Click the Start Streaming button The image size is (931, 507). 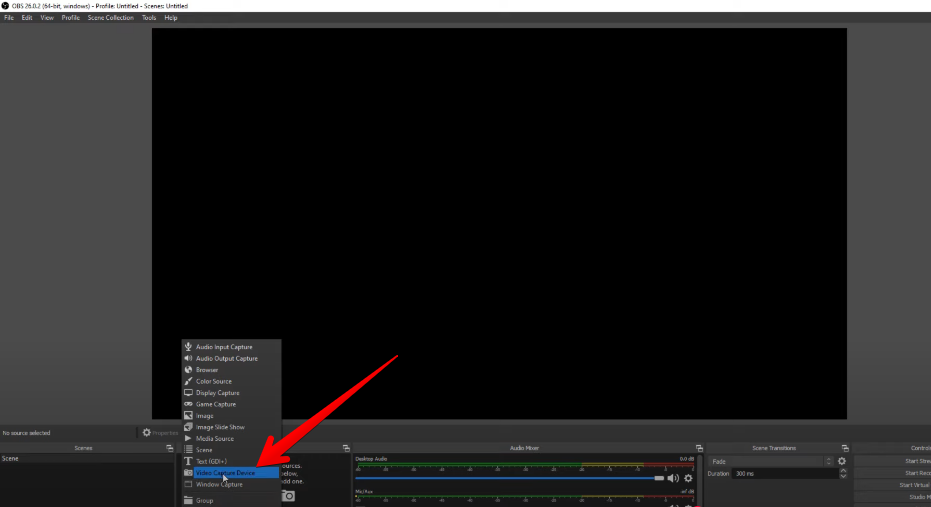893,461
